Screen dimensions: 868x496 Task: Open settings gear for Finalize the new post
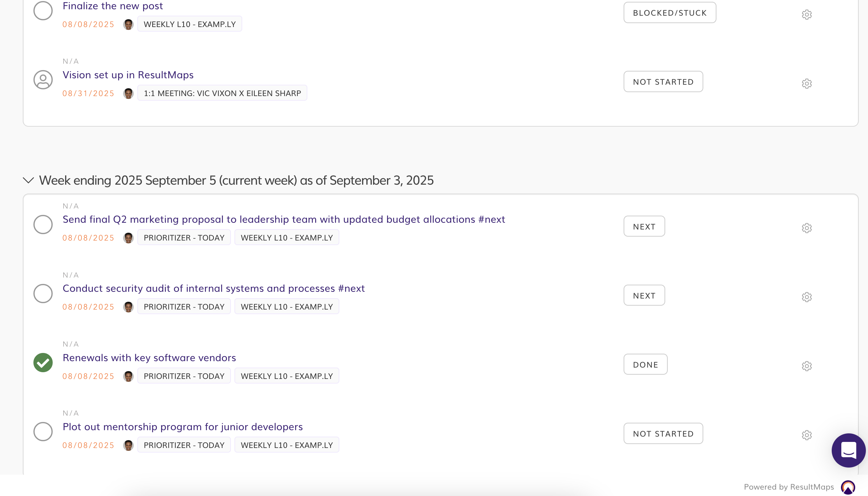point(806,15)
